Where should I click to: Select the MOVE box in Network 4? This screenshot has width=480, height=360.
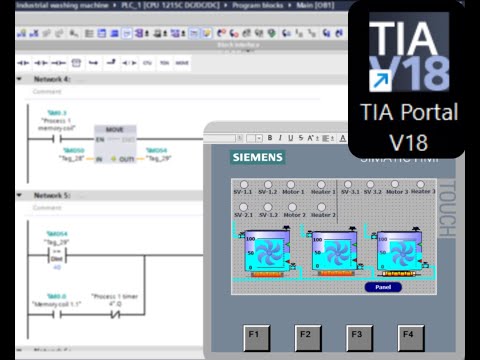[x=115, y=144]
